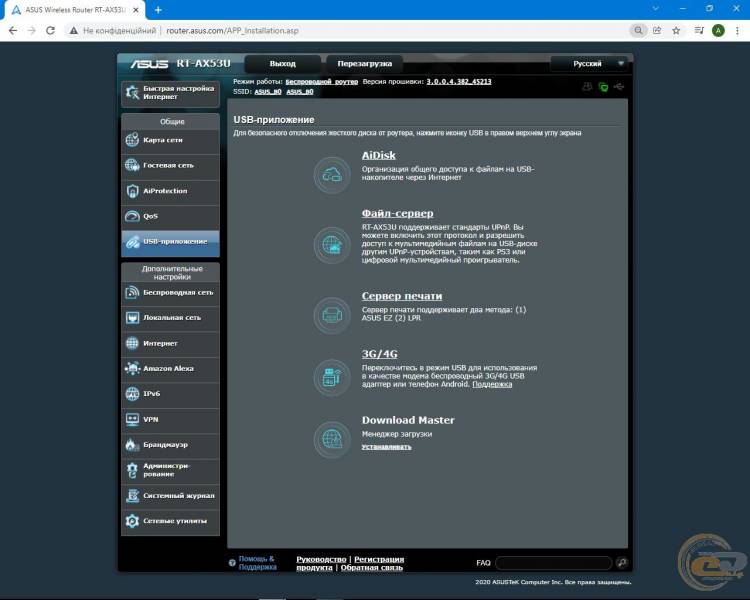Click the Сетевые утилиты icon
This screenshot has width=750, height=600.
[x=132, y=521]
